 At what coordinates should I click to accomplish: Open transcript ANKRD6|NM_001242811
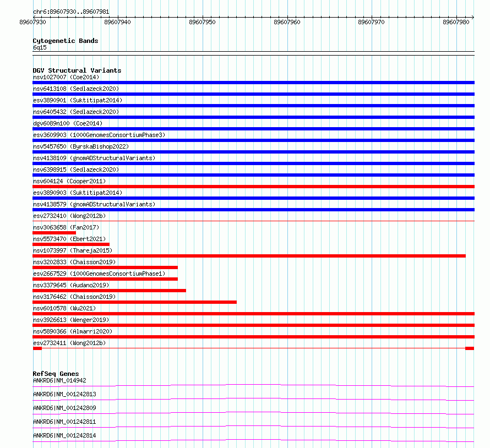tap(64, 422)
